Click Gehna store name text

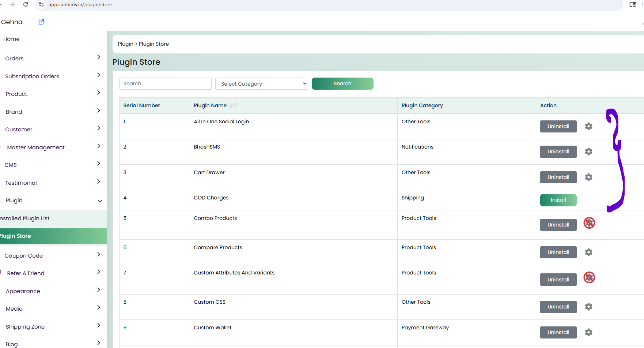12,22
